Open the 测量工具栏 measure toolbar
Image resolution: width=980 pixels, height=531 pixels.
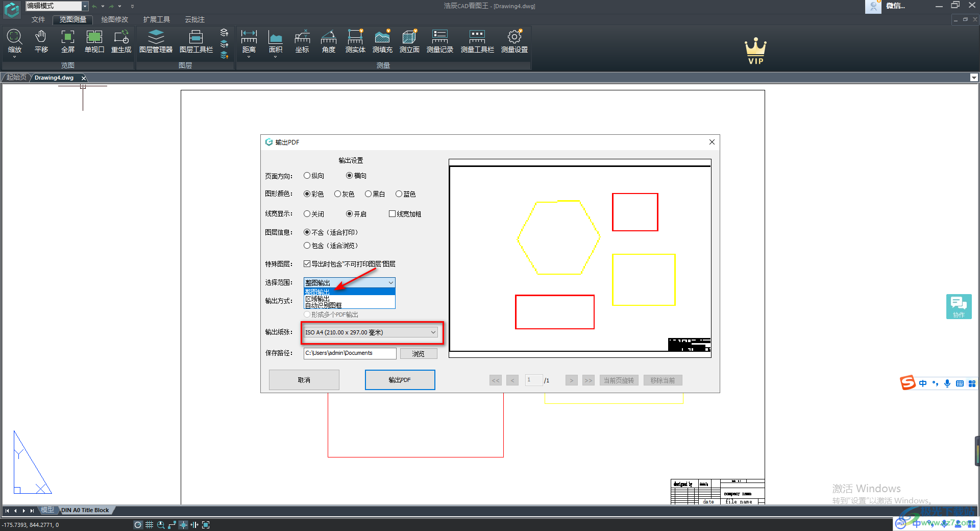(477, 41)
